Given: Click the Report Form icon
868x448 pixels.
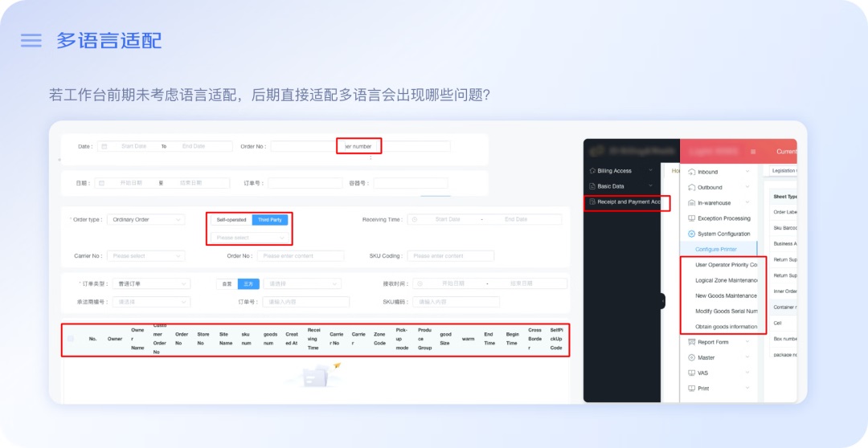Looking at the screenshot, I should tap(691, 342).
